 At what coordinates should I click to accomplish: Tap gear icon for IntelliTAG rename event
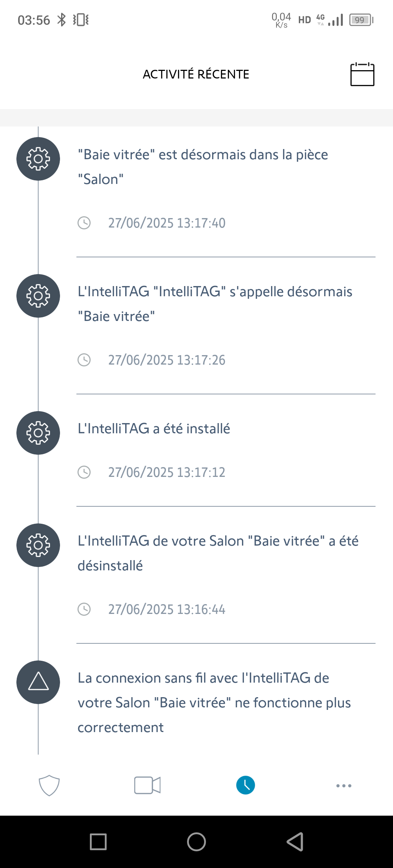point(38,296)
